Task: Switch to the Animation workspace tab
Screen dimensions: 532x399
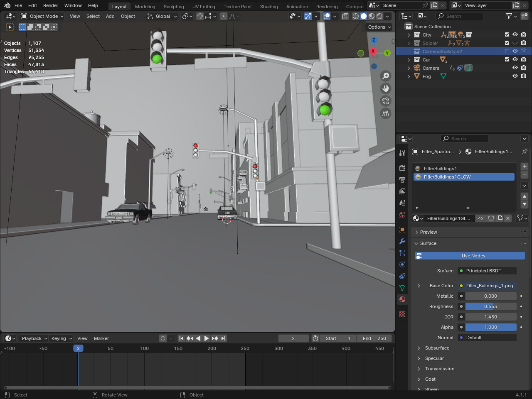Action: tap(297, 7)
